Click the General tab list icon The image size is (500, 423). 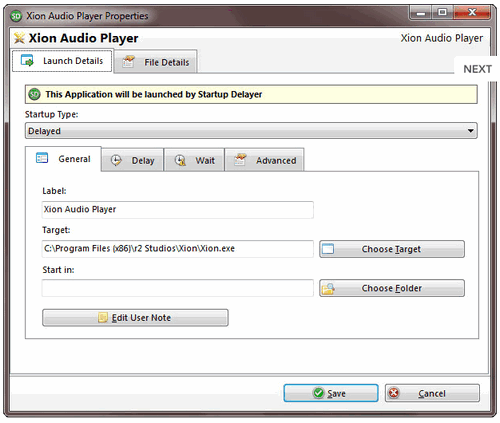[42, 158]
